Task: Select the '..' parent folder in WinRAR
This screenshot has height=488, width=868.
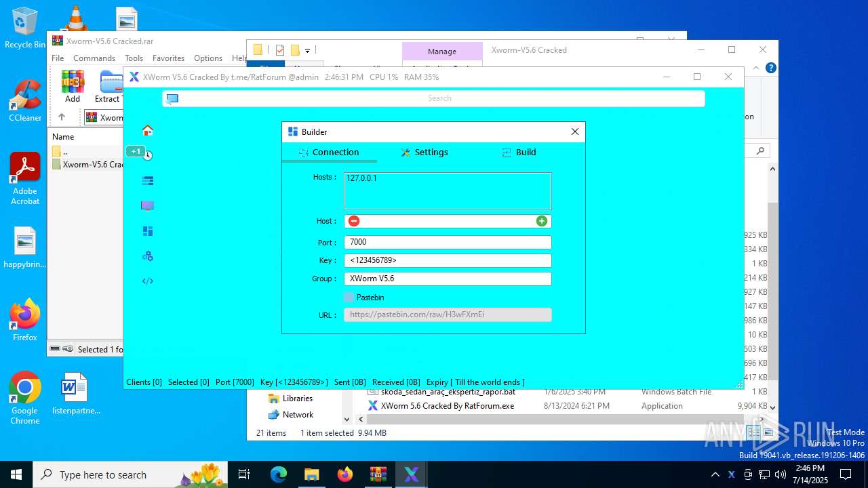Action: point(60,151)
